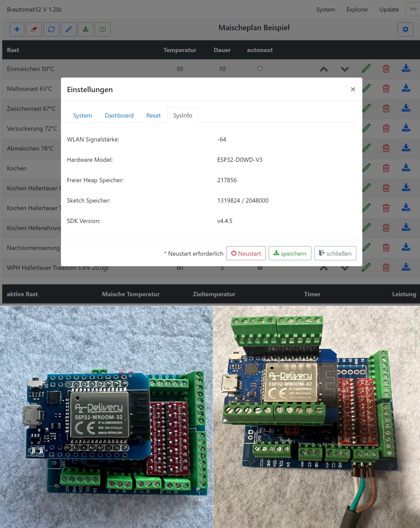The height and width of the screenshot is (528, 420).
Task: Switch to the Dashboard tab
Action: point(119,116)
